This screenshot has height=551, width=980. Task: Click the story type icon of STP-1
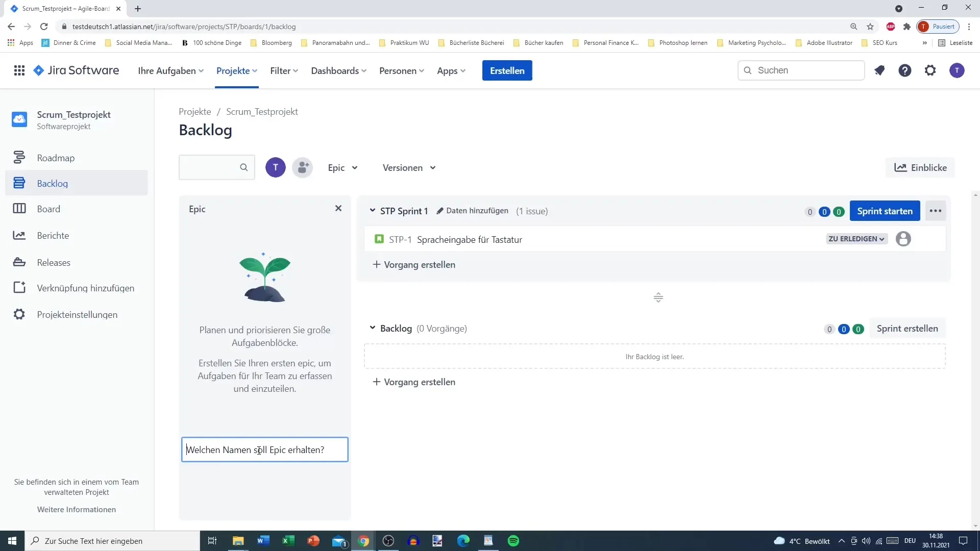coord(379,239)
